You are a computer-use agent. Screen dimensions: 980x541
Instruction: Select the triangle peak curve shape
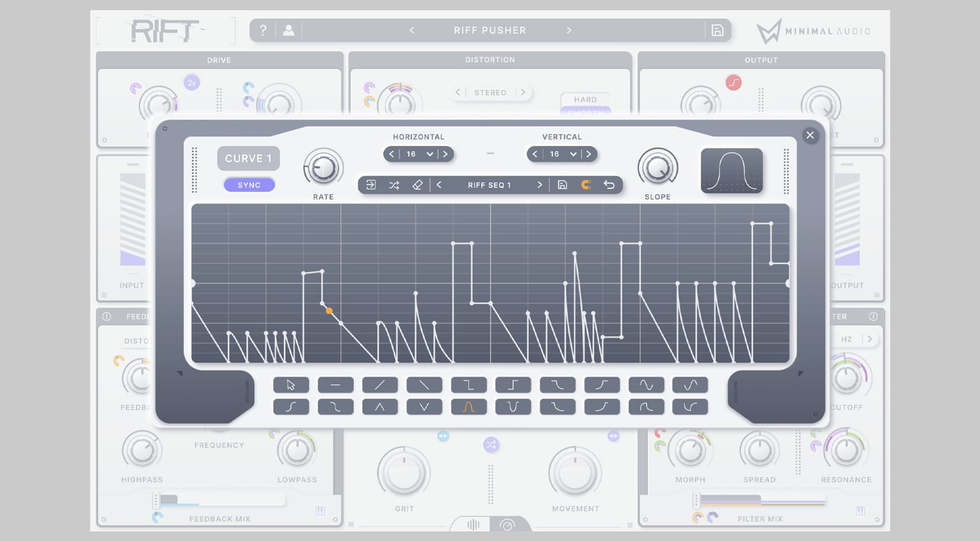pos(380,407)
